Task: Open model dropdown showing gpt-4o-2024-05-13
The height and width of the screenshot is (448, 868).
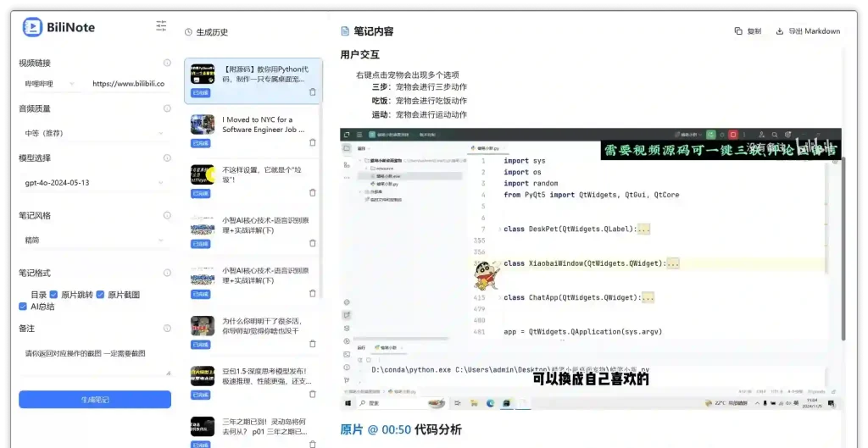Action: coord(95,183)
